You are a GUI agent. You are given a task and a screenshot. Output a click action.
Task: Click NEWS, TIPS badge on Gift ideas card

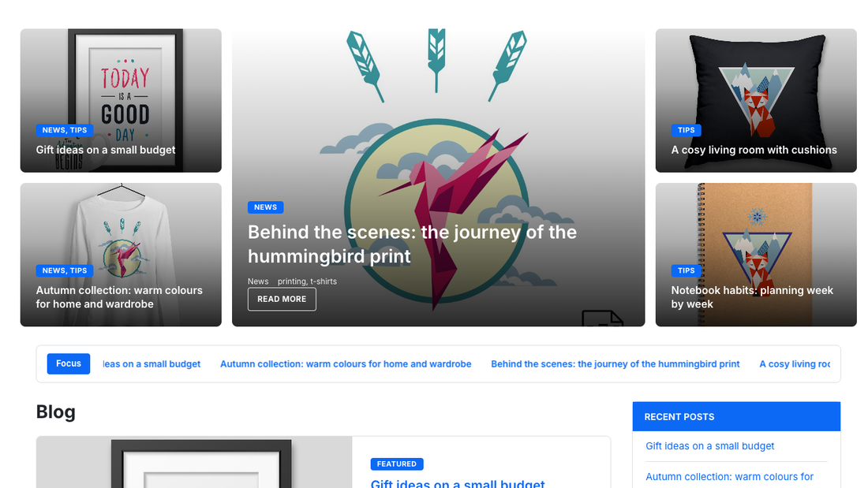(65, 130)
